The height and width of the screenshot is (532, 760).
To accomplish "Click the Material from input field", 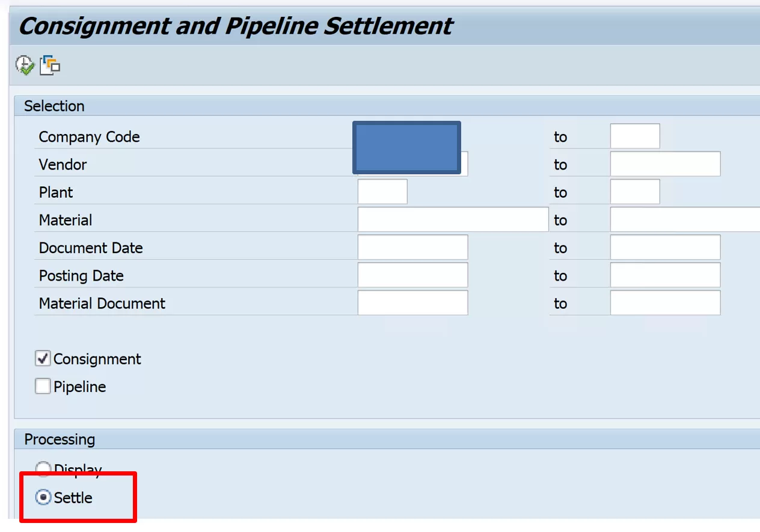I will 453,220.
